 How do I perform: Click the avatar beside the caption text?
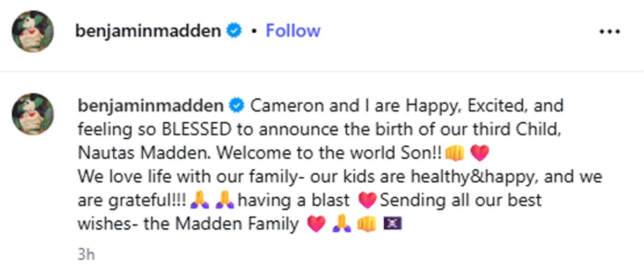33,114
